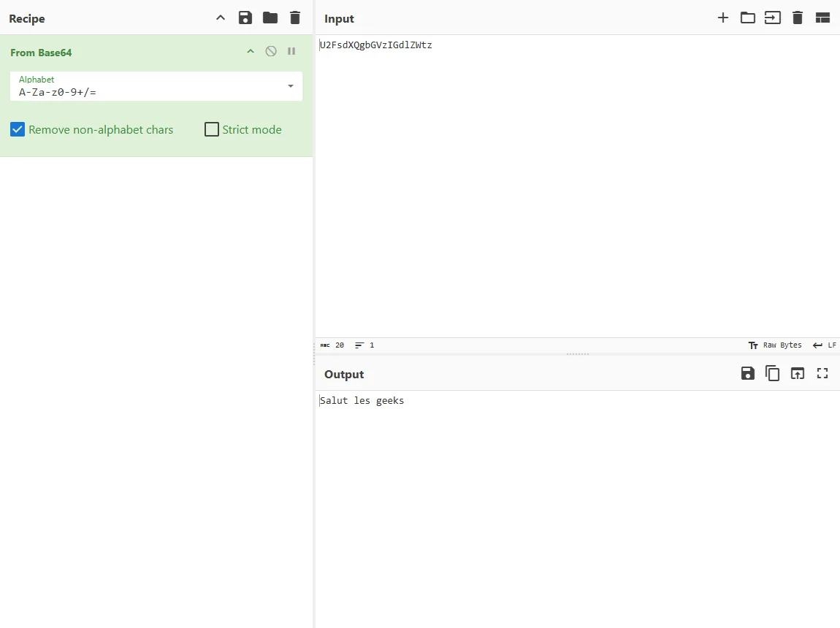This screenshot has height=628, width=840.
Task: Copy output to clipboard
Action: [773, 373]
